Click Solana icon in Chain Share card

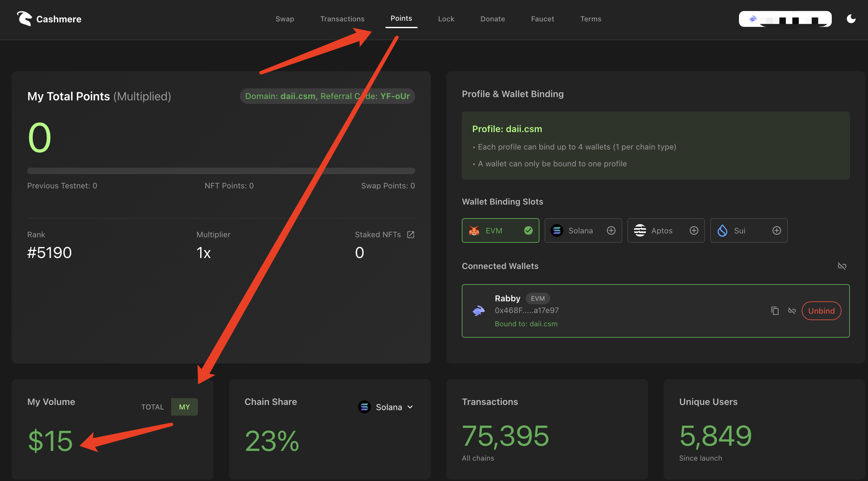[x=364, y=407]
